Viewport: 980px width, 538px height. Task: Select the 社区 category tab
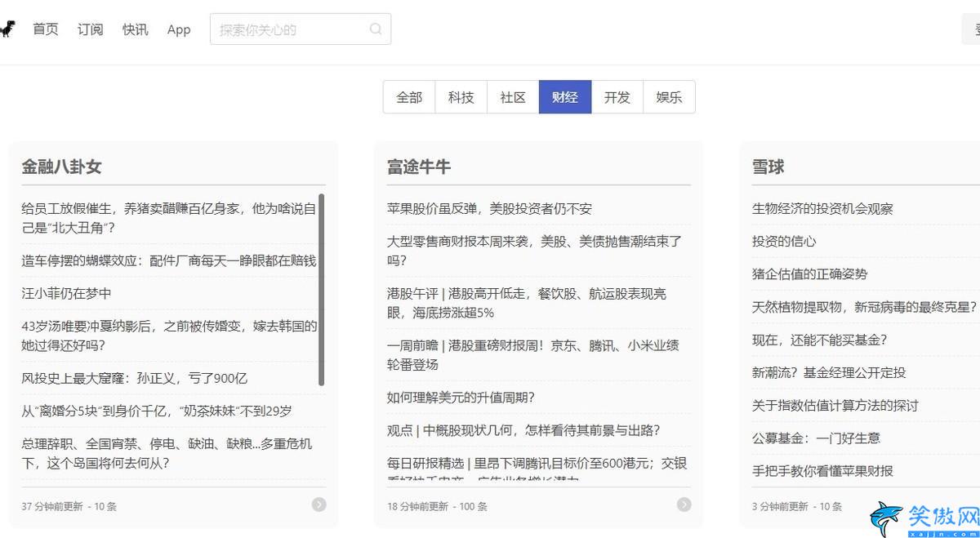point(513,97)
